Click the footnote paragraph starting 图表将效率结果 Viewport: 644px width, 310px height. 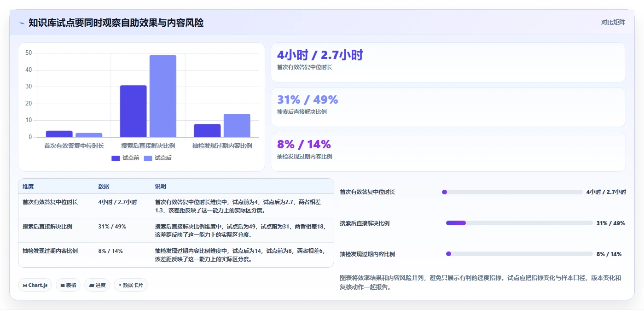[x=481, y=282]
